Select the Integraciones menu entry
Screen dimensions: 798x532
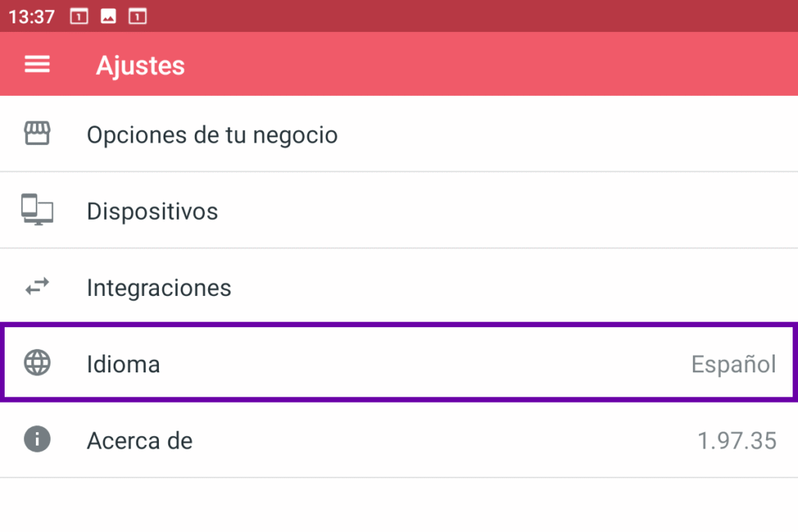tap(159, 288)
